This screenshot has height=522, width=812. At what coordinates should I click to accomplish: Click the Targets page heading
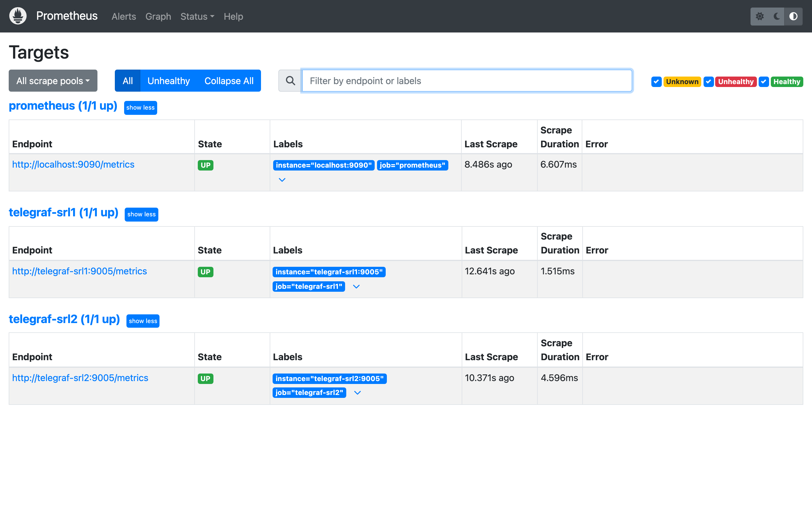pos(39,52)
